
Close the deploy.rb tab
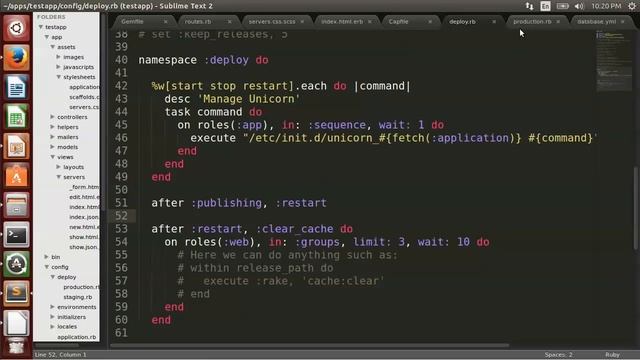tap(494, 22)
